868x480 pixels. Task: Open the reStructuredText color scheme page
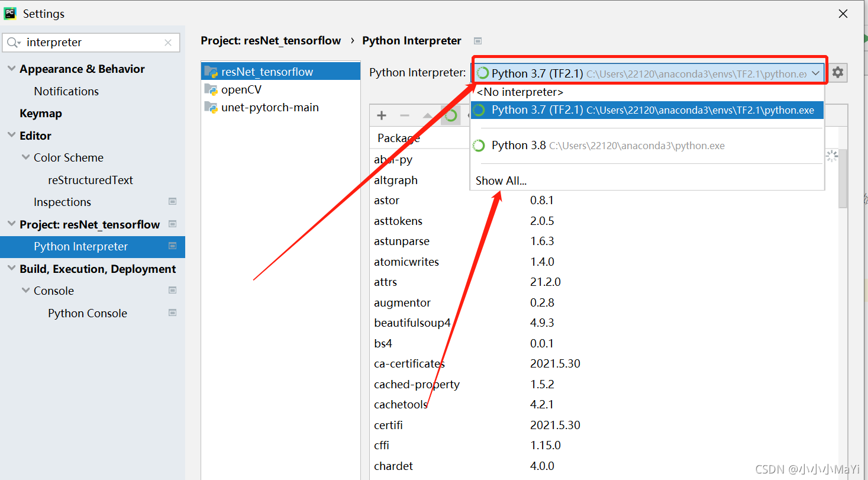[91, 180]
